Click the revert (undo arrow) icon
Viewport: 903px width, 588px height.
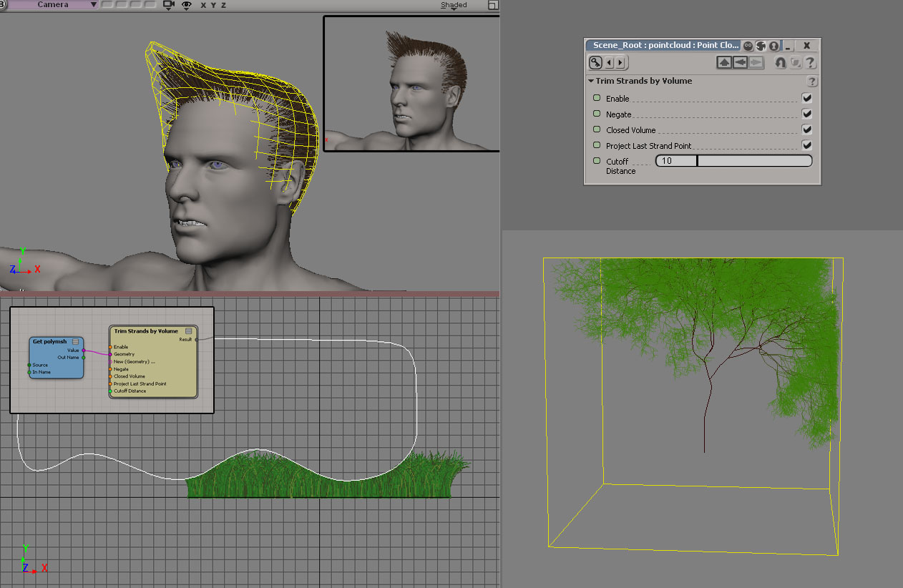[780, 63]
